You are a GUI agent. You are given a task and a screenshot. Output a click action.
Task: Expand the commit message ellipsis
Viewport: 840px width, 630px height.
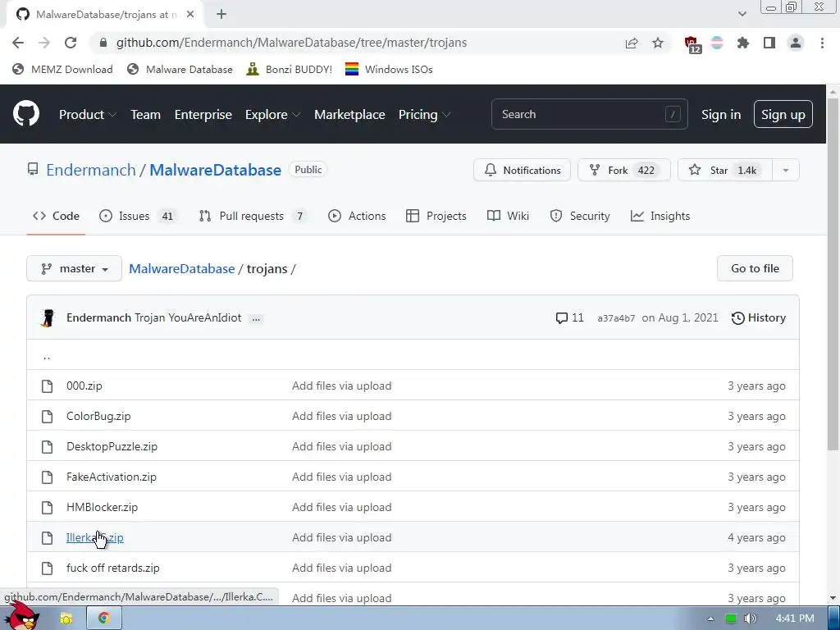click(256, 318)
